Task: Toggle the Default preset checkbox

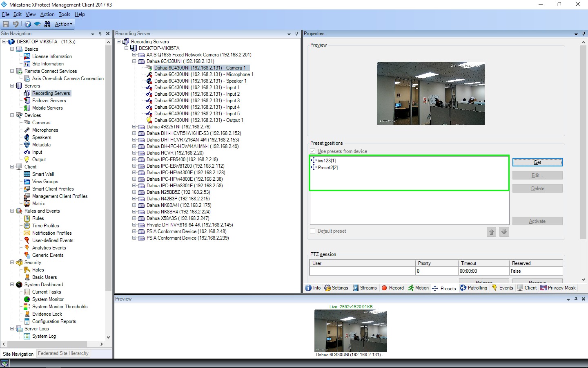Action: click(x=313, y=231)
